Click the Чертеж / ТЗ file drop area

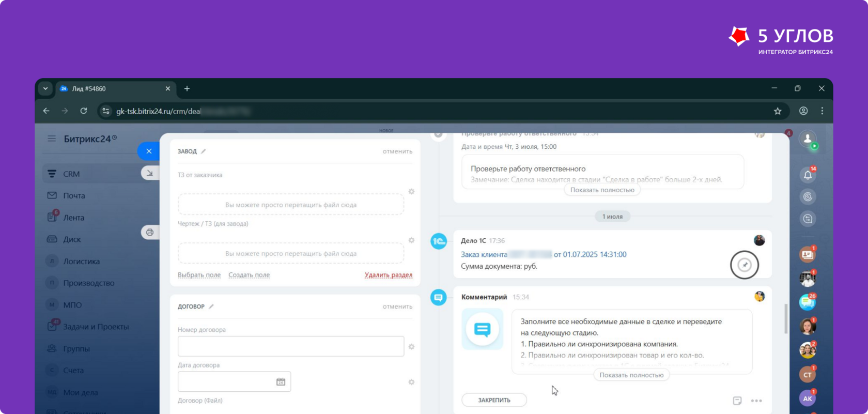pyautogui.click(x=291, y=253)
